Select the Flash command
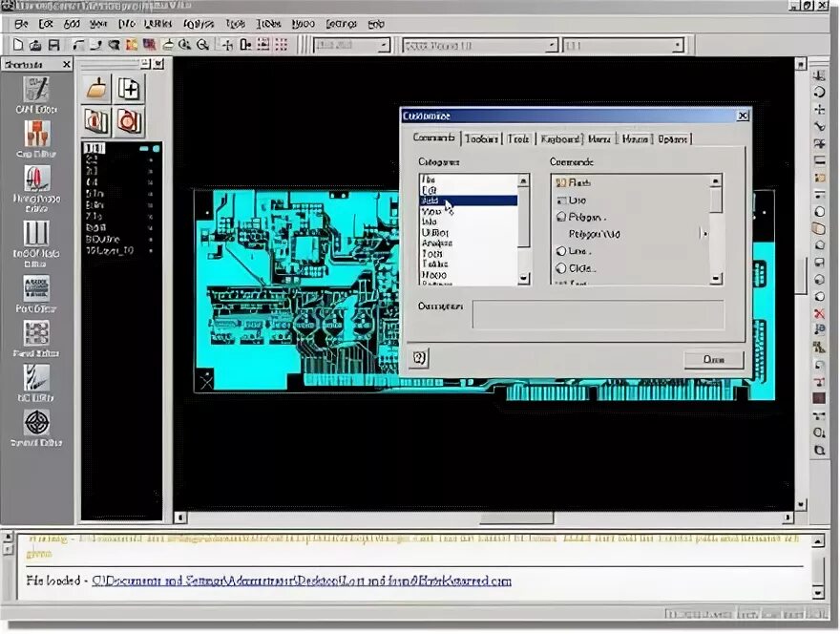 [631, 182]
